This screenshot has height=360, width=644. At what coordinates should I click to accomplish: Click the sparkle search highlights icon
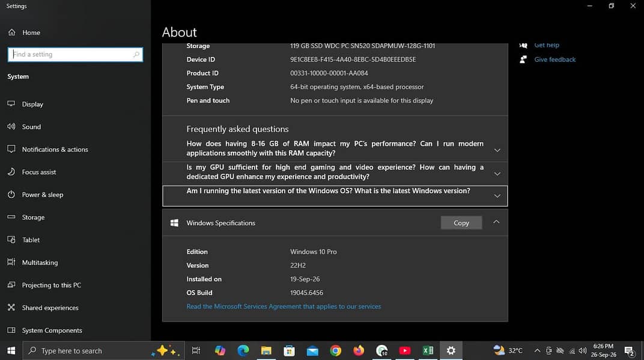[x=165, y=350]
